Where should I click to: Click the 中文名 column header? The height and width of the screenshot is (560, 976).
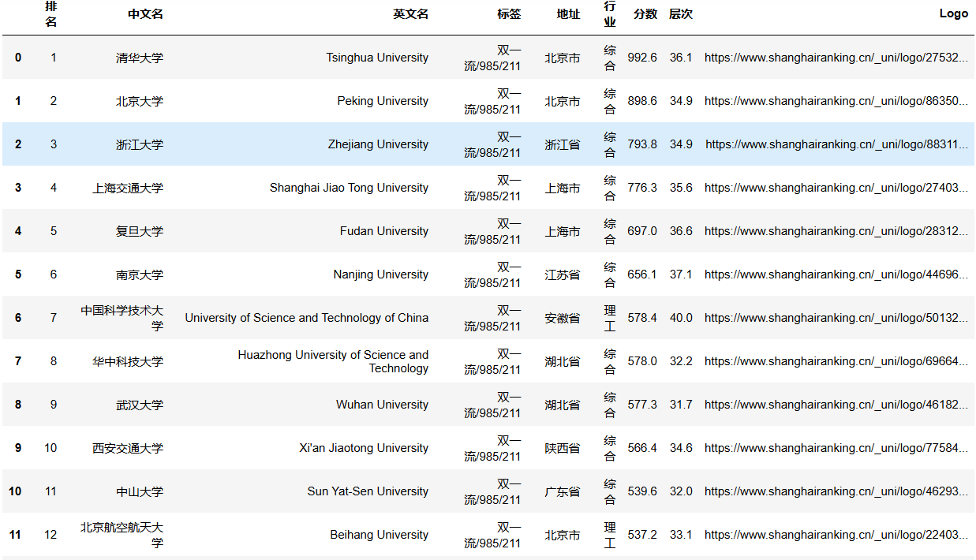145,14
